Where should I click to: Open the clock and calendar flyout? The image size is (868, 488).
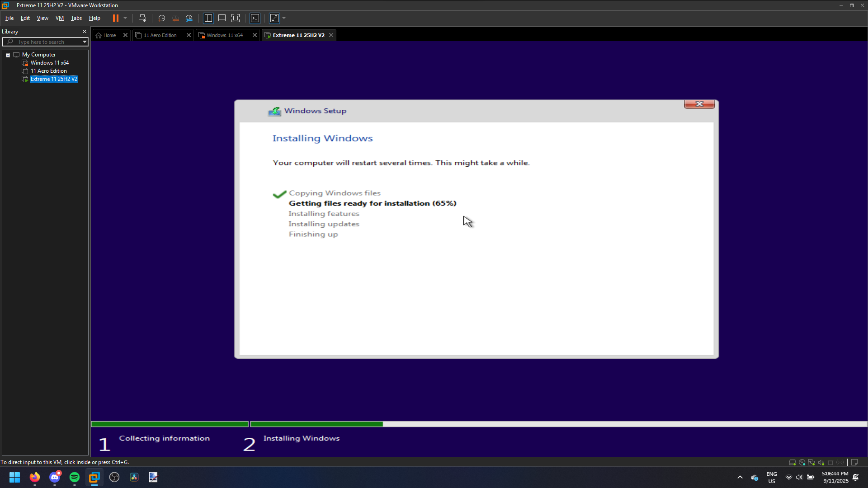[835, 478]
